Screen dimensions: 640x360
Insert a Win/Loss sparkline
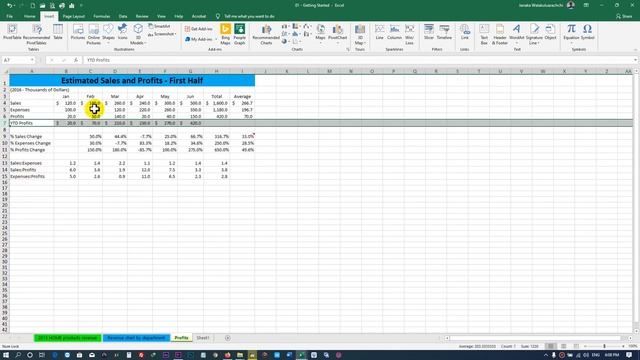pos(409,34)
